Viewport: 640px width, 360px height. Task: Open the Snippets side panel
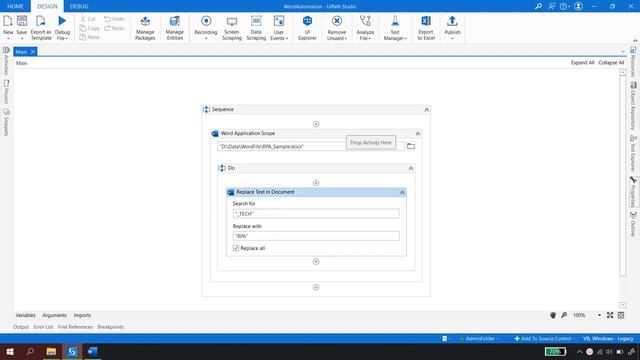click(x=6, y=122)
